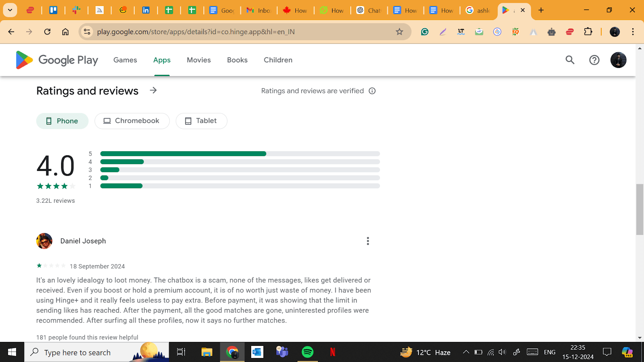Click the Windows taskbar search box
This screenshot has height=362, width=644.
97,352
